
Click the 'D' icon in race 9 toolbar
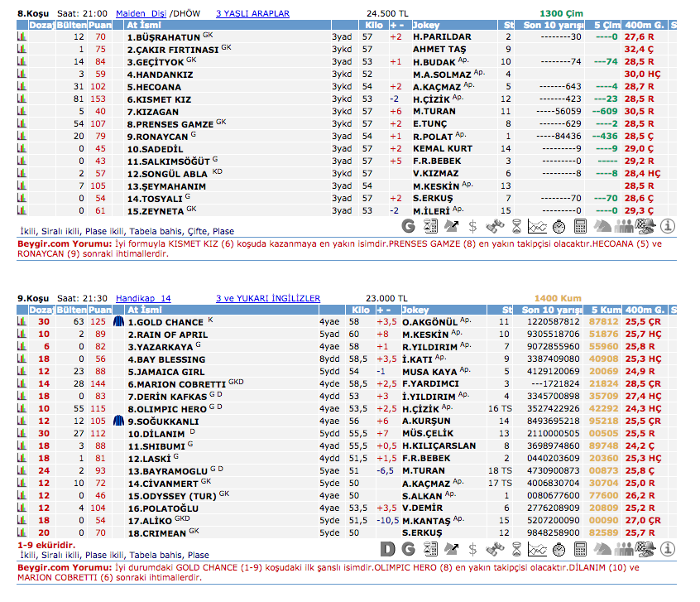[x=387, y=548]
